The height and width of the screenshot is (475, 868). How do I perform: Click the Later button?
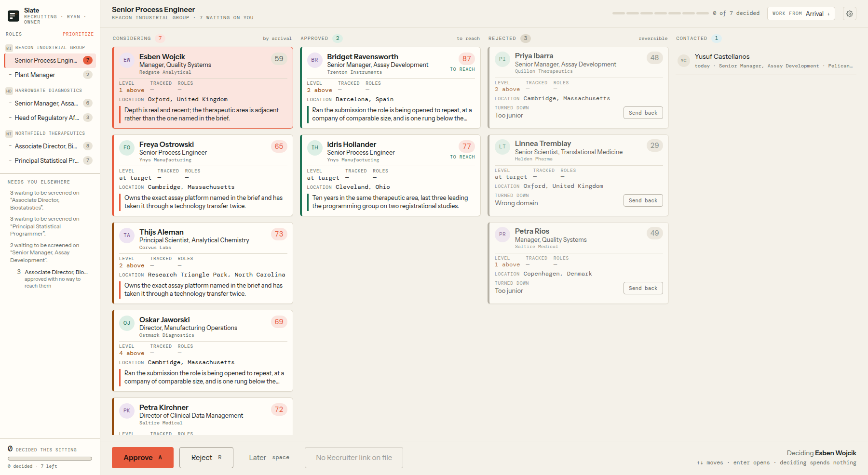click(x=269, y=458)
